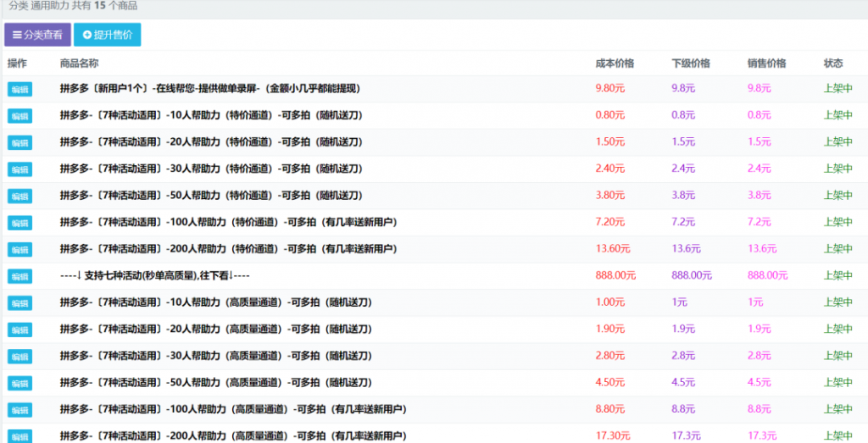Edit the 200人帮助力 特价通道 product
This screenshot has height=443, width=868.
pyautogui.click(x=20, y=249)
